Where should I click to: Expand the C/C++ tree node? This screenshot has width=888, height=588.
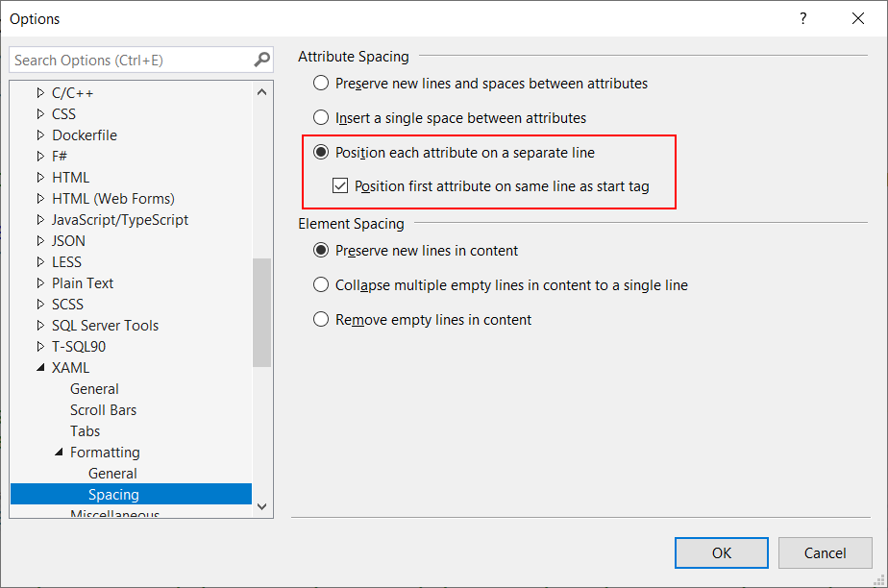[x=40, y=93]
